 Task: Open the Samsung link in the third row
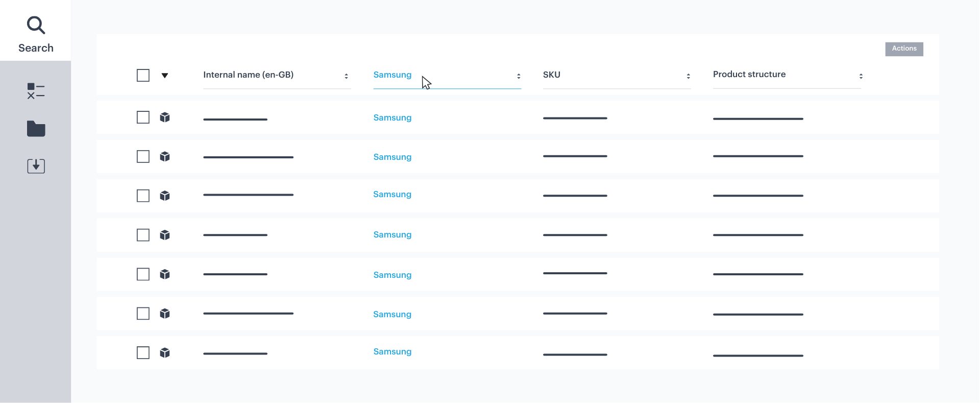(x=392, y=194)
